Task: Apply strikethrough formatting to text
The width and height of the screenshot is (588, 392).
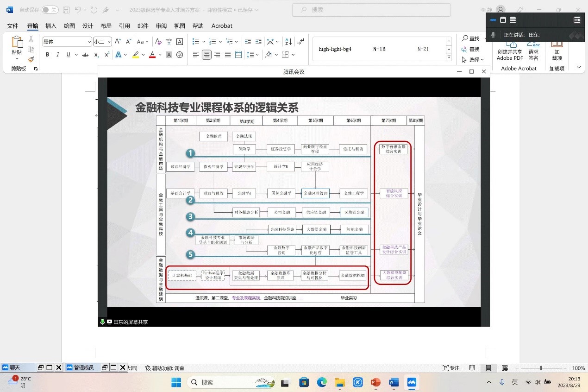Action: click(85, 55)
